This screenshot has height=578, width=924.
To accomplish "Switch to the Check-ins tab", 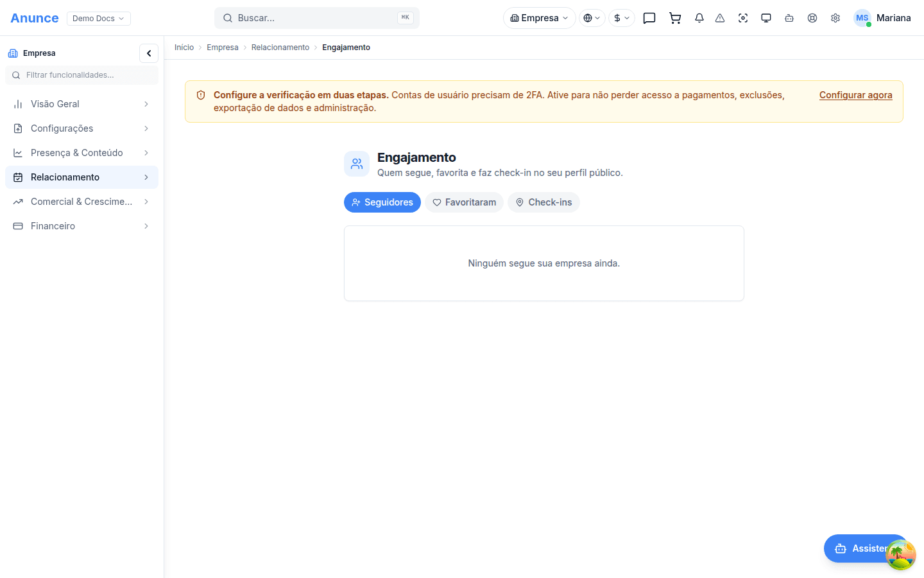I will (x=543, y=202).
